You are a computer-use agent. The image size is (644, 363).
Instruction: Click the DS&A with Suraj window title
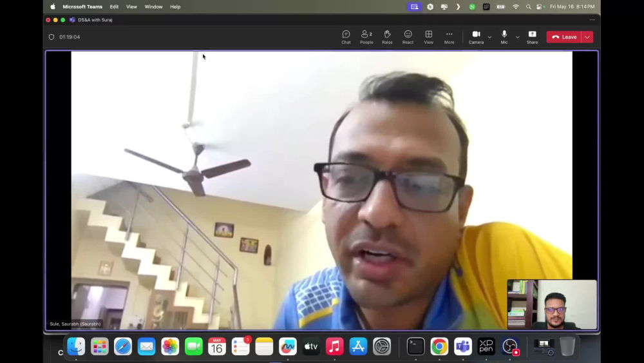coord(95,20)
